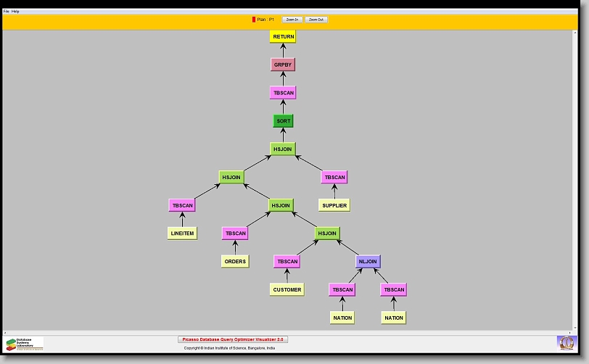Image resolution: width=589 pixels, height=364 pixels.
Task: Click the institute emblem in bottom-right corner
Action: (x=565, y=342)
